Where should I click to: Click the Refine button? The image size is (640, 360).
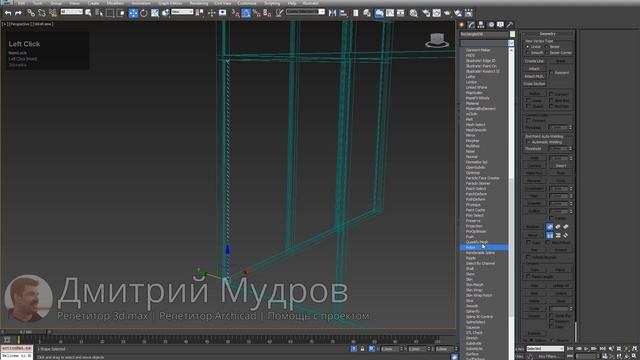coord(534,93)
